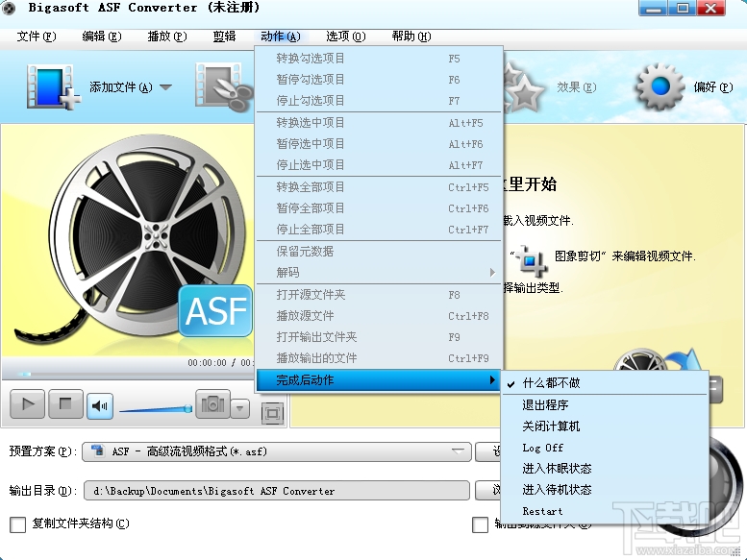This screenshot has height=560, width=747.
Task: Toggle 保留元数据 menu option
Action: coord(379,252)
